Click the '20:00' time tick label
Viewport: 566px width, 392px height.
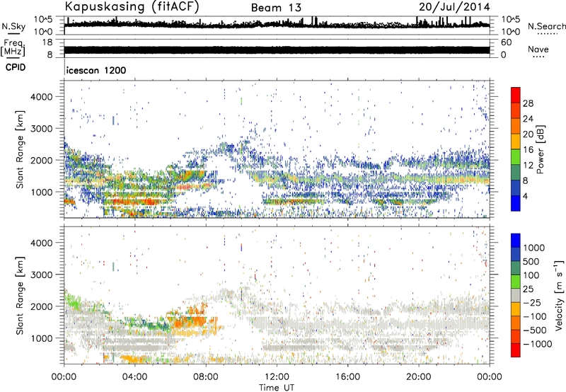tap(418, 377)
